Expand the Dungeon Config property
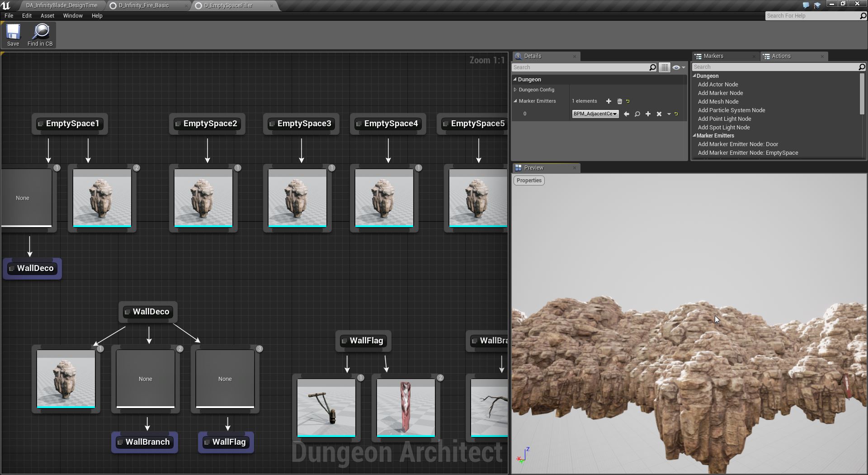 coord(515,90)
